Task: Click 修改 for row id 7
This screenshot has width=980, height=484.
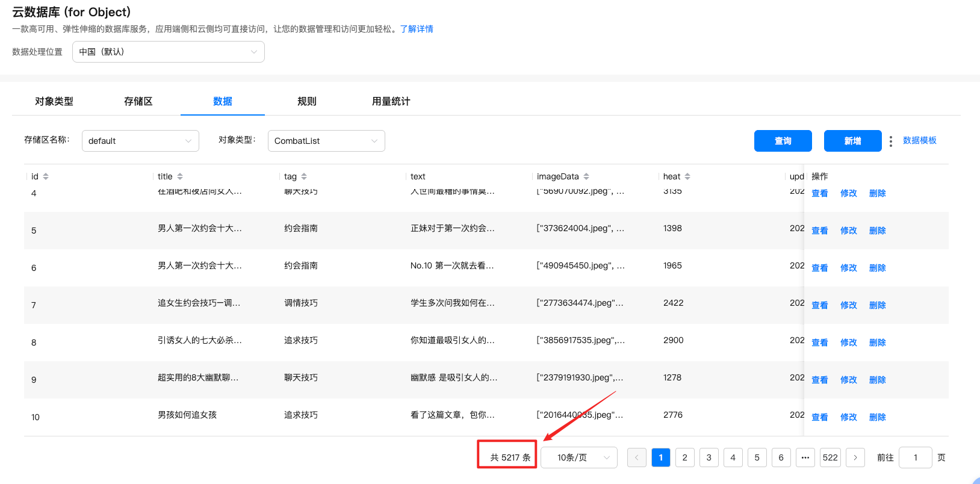Action: [x=849, y=305]
